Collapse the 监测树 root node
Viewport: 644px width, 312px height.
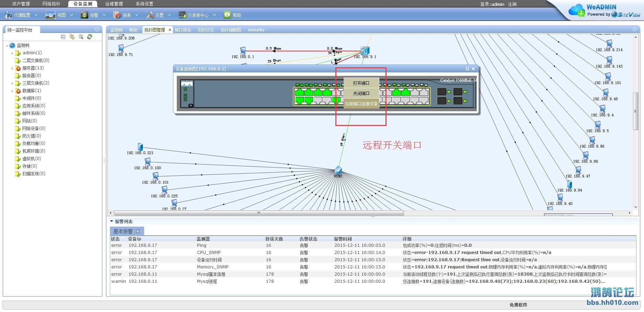(x=7, y=46)
